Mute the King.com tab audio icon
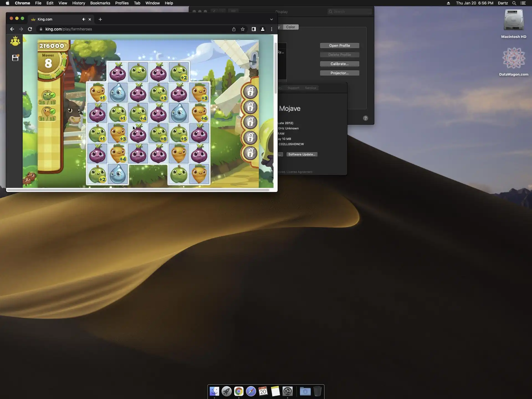The width and height of the screenshot is (532, 399). [x=83, y=19]
